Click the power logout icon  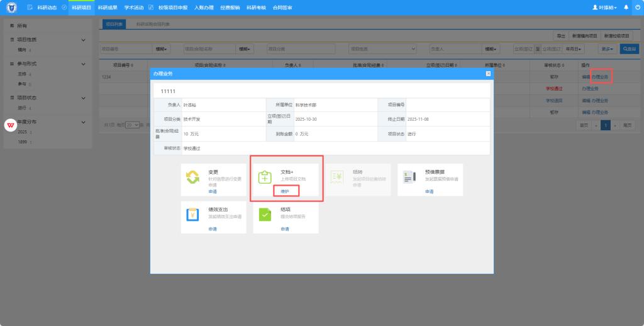[x=637, y=8]
